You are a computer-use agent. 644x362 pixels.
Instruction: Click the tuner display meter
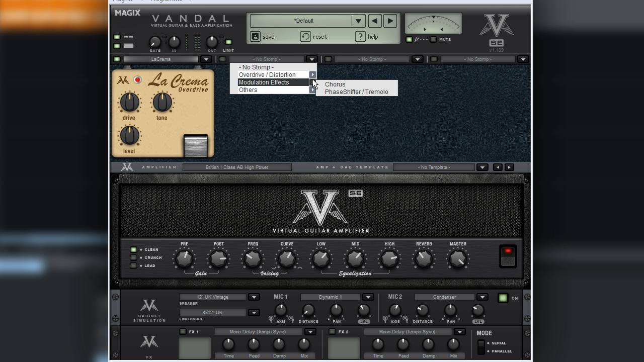(433, 23)
